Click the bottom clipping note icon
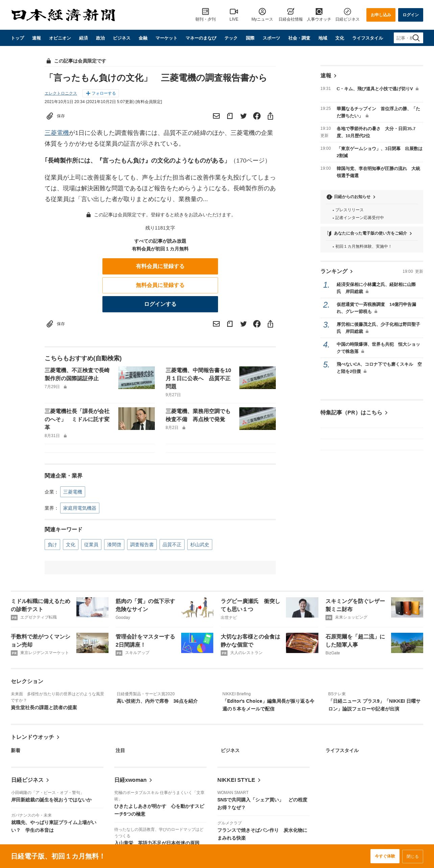Screen dimensions: 434x868 pyautogui.click(x=230, y=324)
